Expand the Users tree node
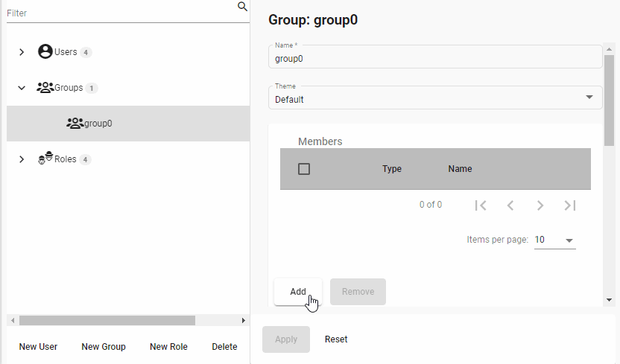The width and height of the screenshot is (620, 364). (22, 52)
